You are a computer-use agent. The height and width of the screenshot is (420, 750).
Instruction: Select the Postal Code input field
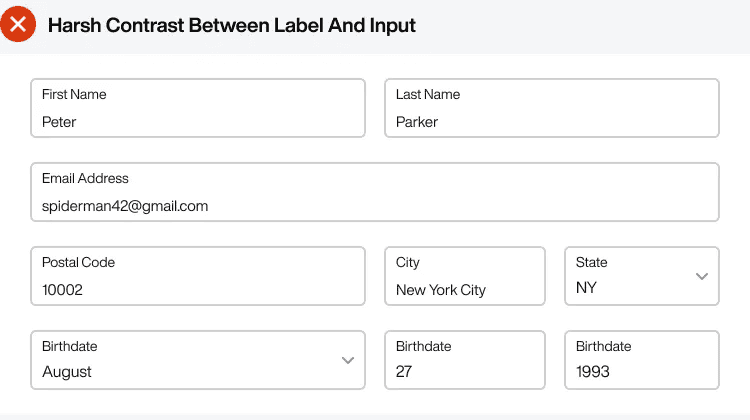198,276
